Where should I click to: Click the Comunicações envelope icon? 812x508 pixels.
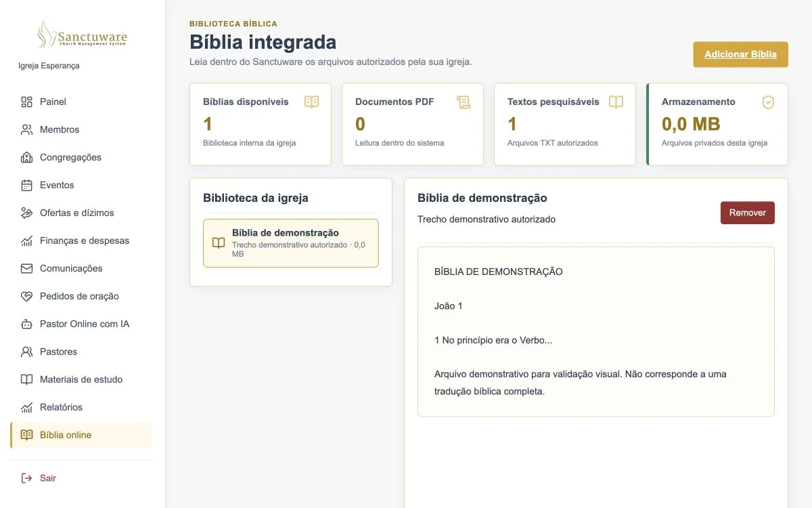pyautogui.click(x=26, y=268)
